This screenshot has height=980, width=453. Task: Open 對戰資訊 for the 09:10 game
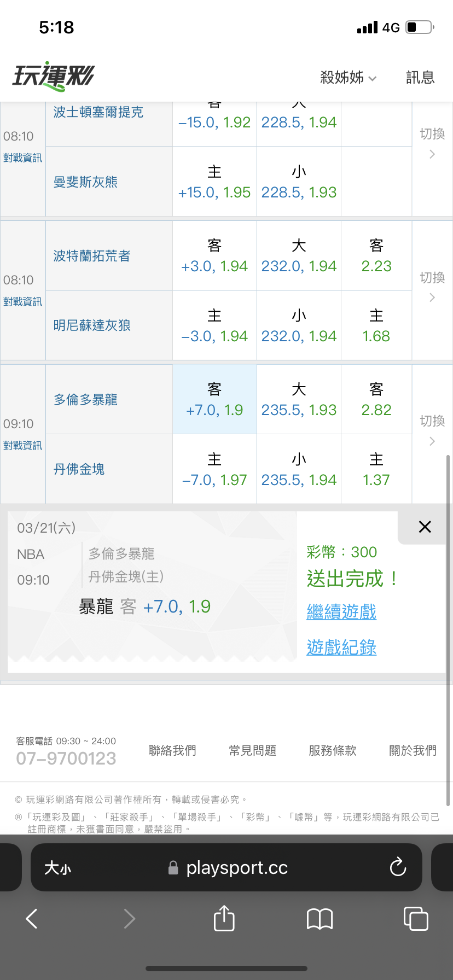tap(22, 446)
